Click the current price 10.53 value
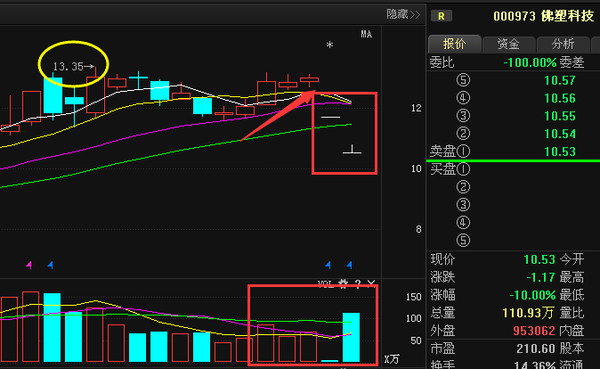 539,260
